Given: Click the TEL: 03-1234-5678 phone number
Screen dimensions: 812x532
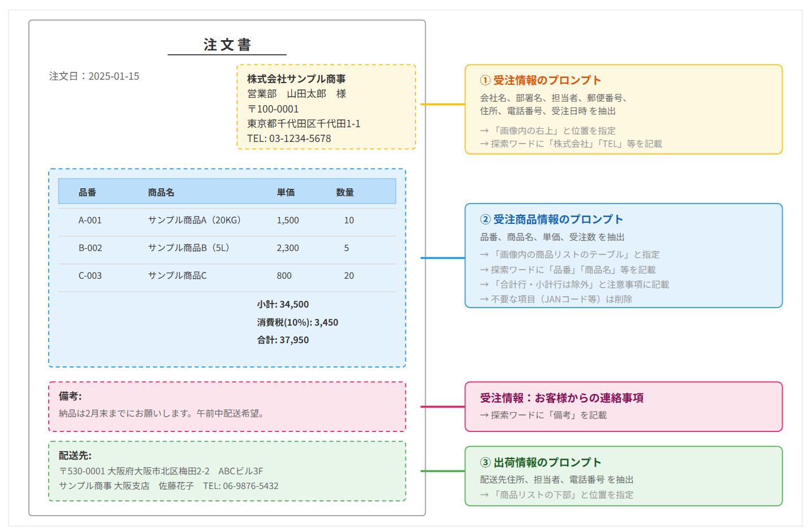Looking at the screenshot, I should 289,138.
